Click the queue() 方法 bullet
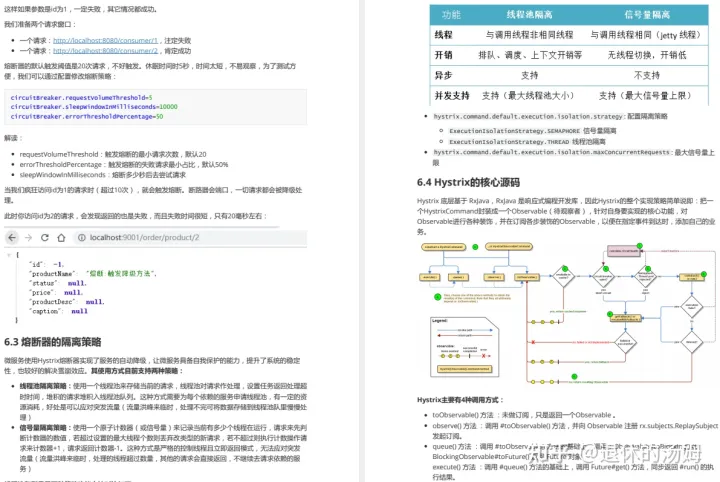Image resolution: width=720 pixels, height=482 pixels. (x=566, y=452)
